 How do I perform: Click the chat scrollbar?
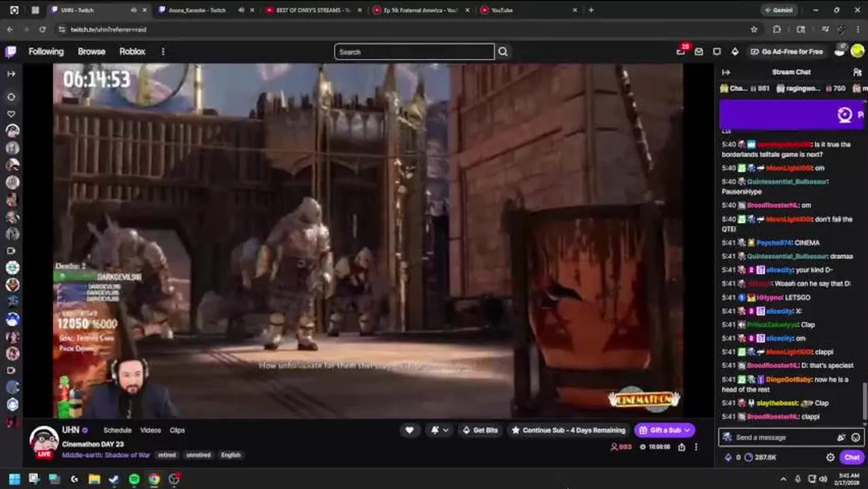coord(865,401)
